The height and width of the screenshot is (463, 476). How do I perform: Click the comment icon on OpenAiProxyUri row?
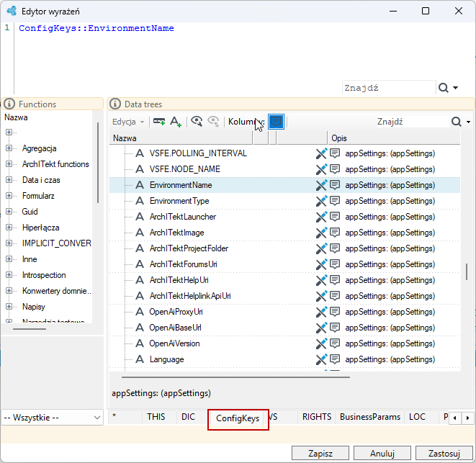[335, 312]
